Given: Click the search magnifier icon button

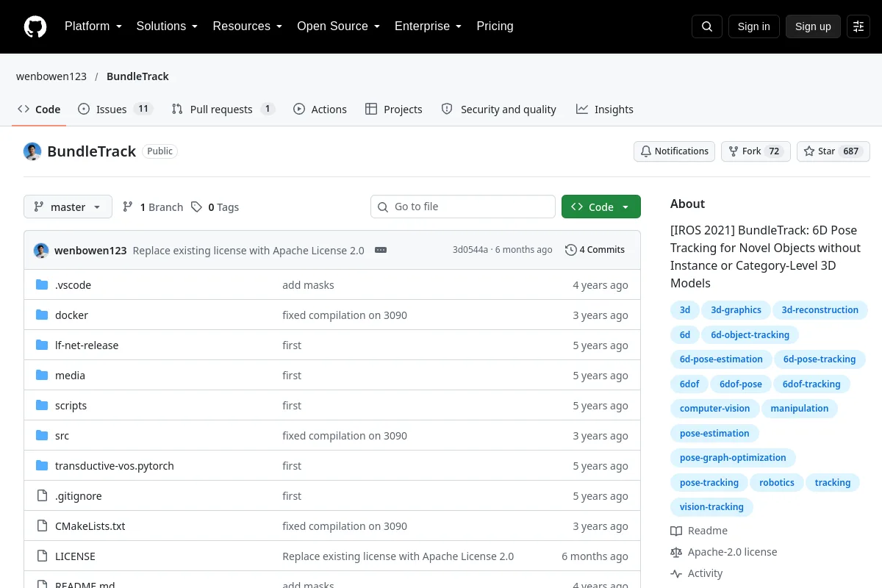Looking at the screenshot, I should (x=707, y=26).
